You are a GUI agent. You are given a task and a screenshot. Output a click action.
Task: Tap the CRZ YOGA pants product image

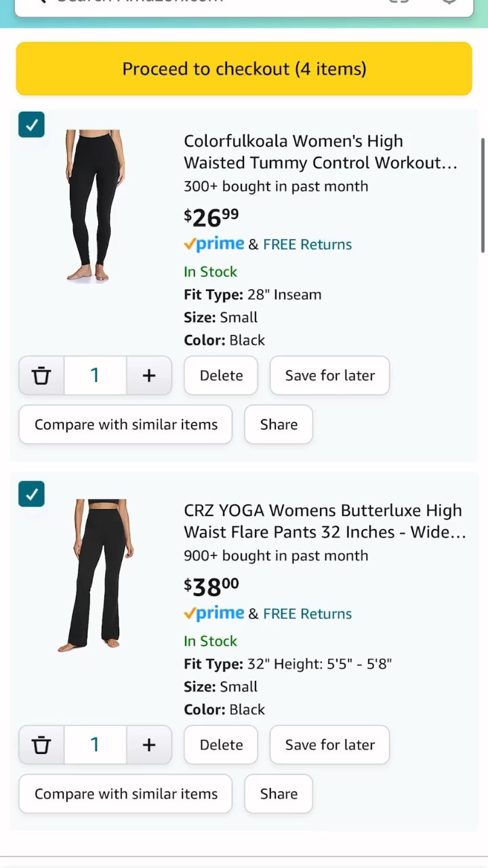pos(98,575)
